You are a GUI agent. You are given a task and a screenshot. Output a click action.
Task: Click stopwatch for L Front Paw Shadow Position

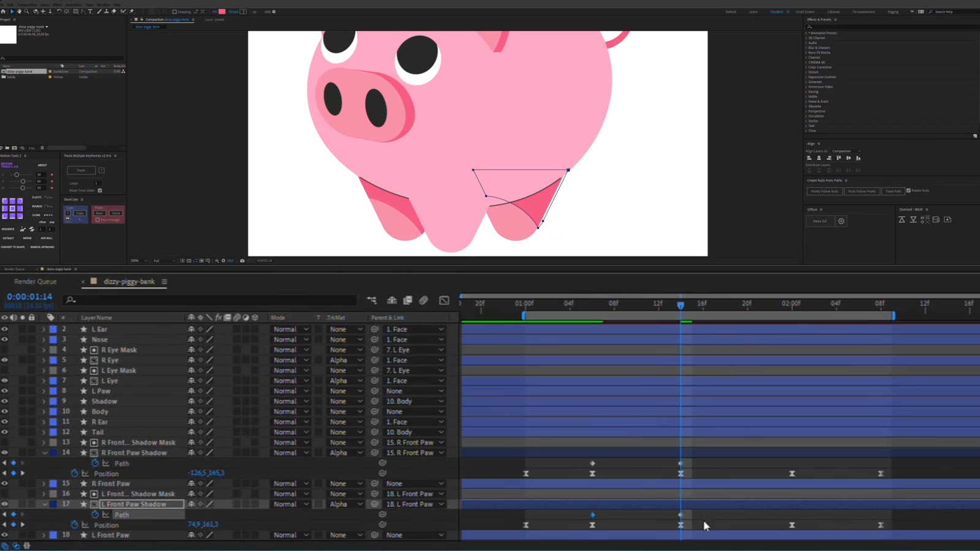coord(75,525)
